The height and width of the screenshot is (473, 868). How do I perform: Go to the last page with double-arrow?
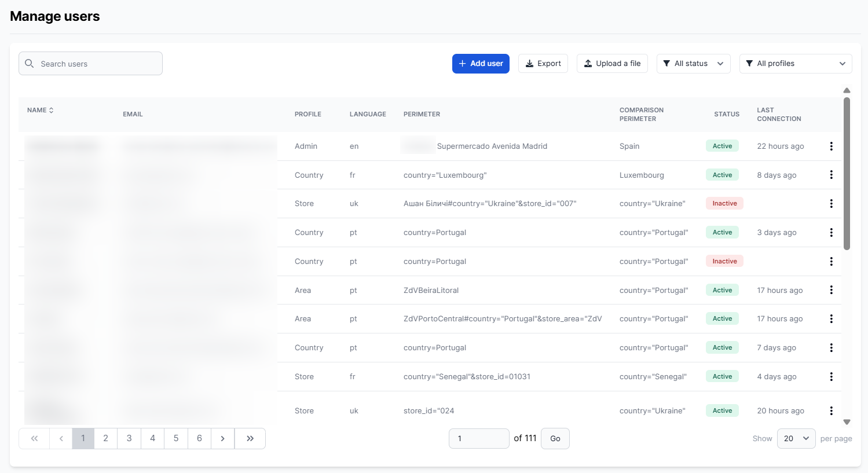[x=250, y=438]
